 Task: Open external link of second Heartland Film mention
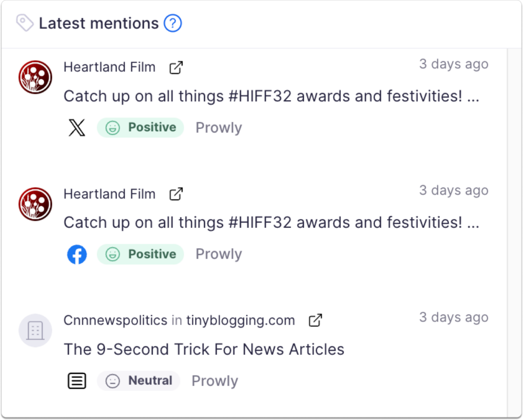point(176,194)
